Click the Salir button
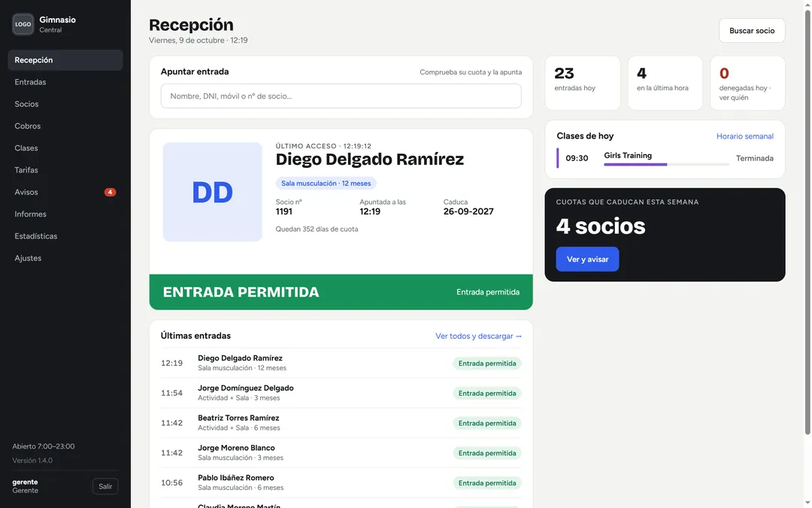 tap(105, 486)
